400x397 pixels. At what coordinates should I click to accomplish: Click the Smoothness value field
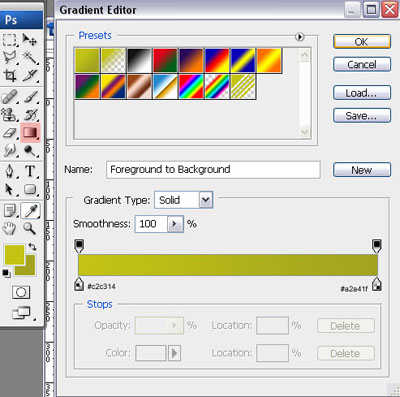tap(151, 224)
